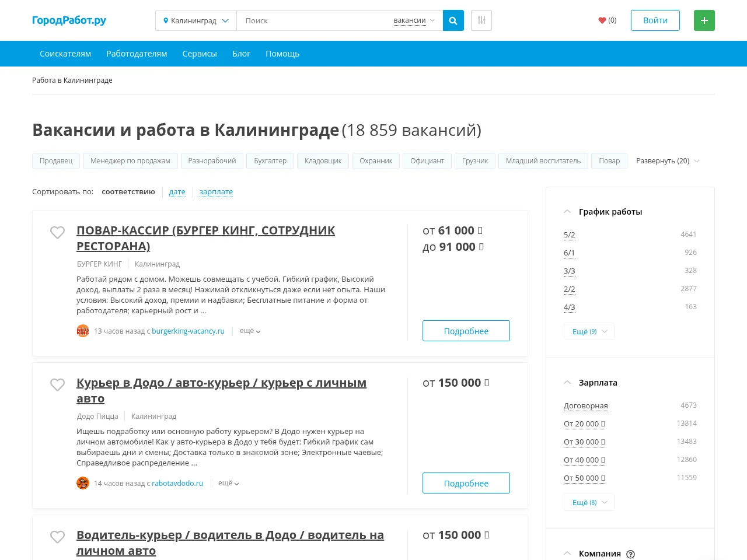Screen dimensions: 747x560
Task: Select the Охранник tag
Action: 376,161
